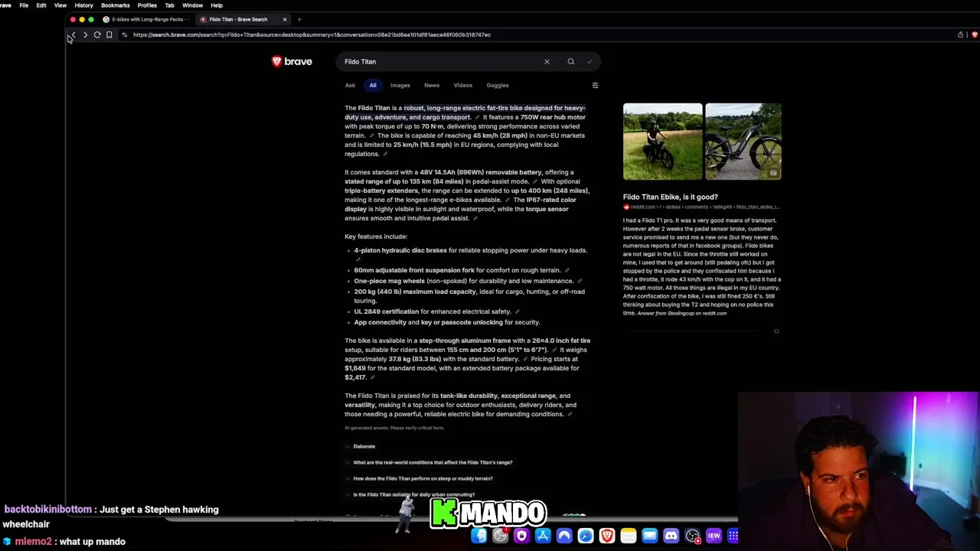Viewport: 980px width, 551px height.
Task: Click into the Fiido Titan search field
Action: (x=440, y=61)
